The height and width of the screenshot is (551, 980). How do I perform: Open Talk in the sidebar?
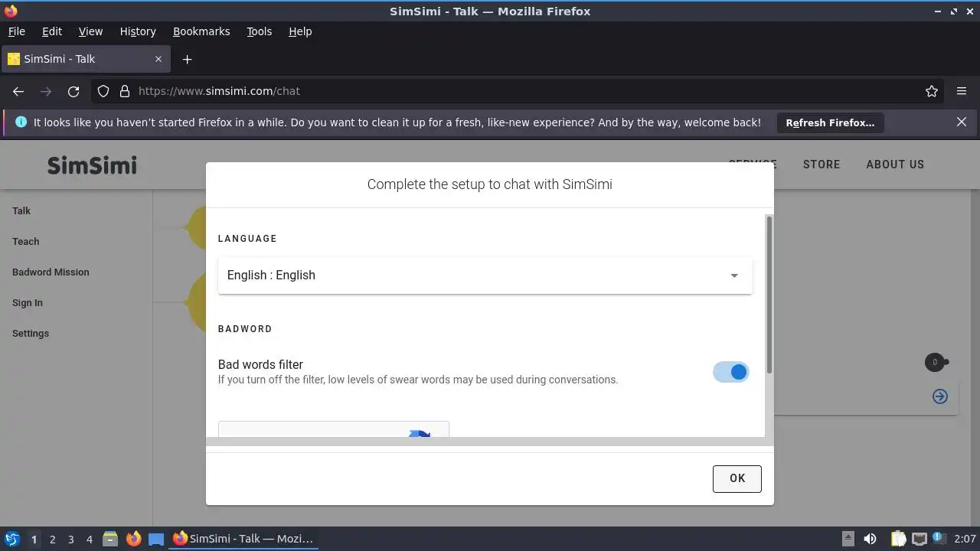point(21,210)
